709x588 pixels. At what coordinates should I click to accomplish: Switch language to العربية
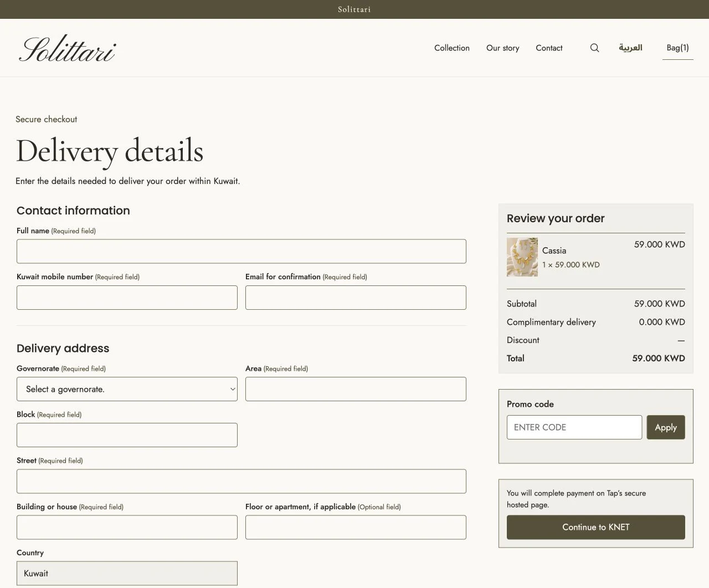tap(630, 48)
